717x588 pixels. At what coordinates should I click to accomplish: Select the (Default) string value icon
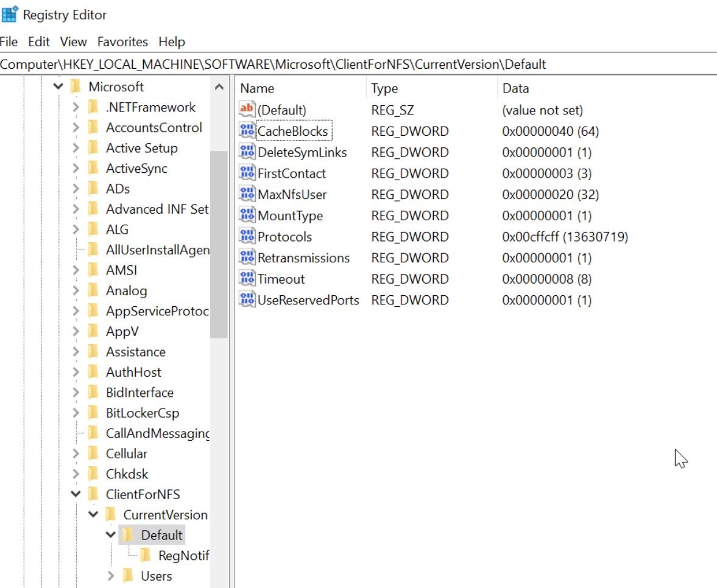pos(247,110)
